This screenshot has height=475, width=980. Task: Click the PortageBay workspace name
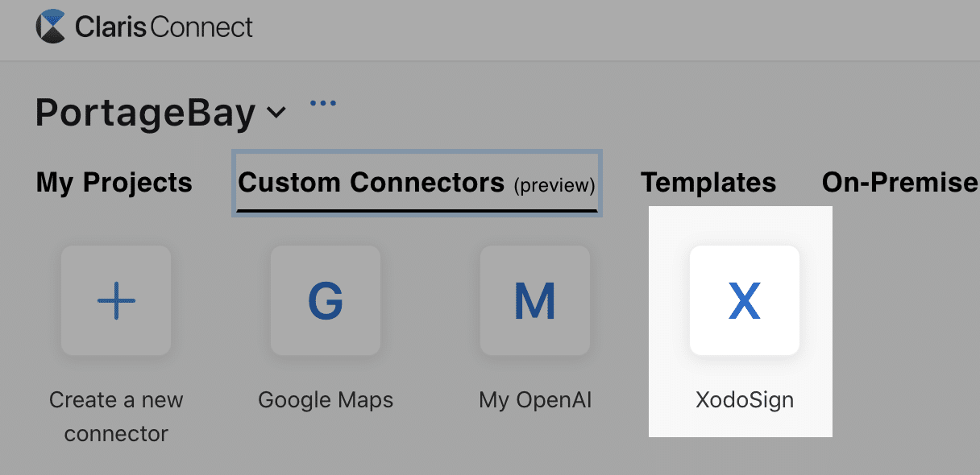pyautogui.click(x=145, y=114)
